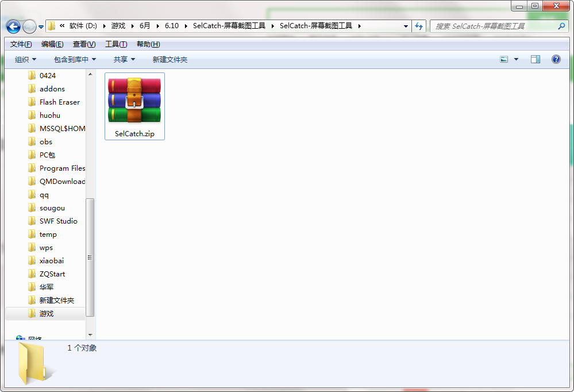The height and width of the screenshot is (392, 574).
Task: Click the 游戏 breadcrumb in the address bar
Action: pos(118,26)
